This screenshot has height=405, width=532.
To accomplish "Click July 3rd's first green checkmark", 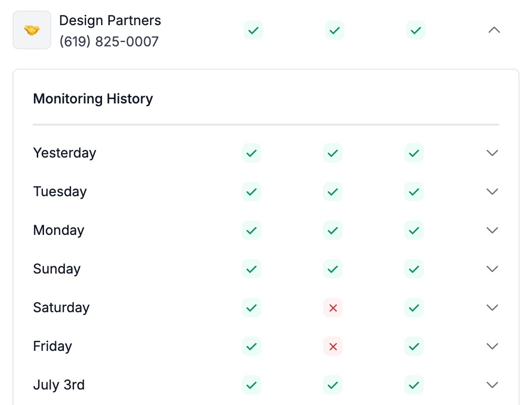I will coord(251,385).
